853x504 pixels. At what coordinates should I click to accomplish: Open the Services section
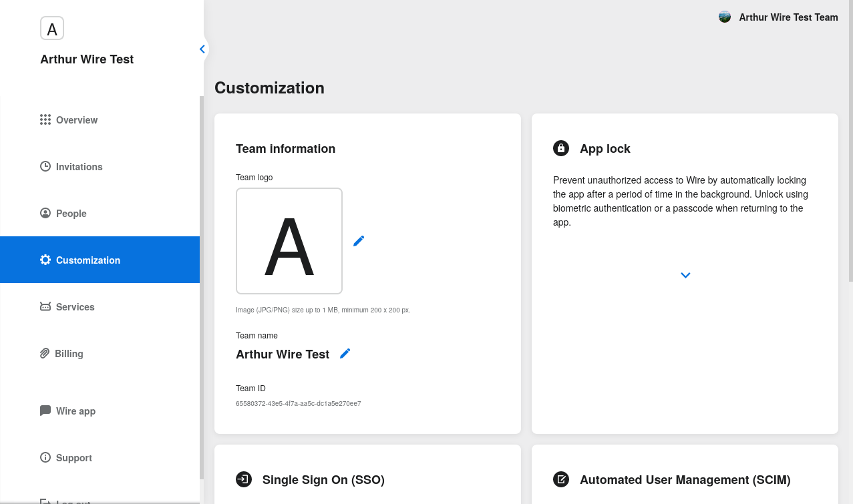tap(100, 306)
